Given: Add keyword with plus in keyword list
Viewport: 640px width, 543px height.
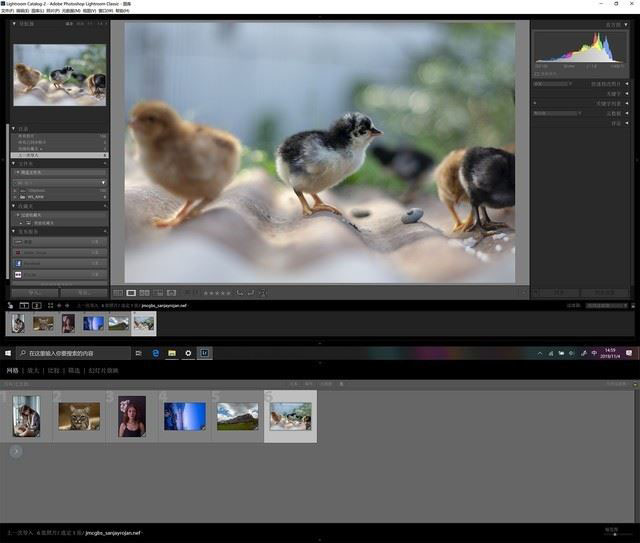Looking at the screenshot, I should pyautogui.click(x=535, y=103).
